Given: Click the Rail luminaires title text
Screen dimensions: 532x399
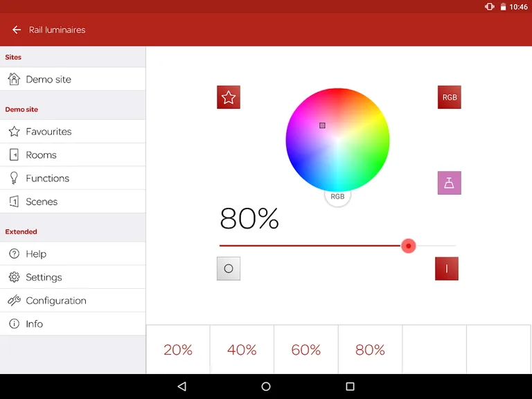Looking at the screenshot, I should pyautogui.click(x=57, y=30).
